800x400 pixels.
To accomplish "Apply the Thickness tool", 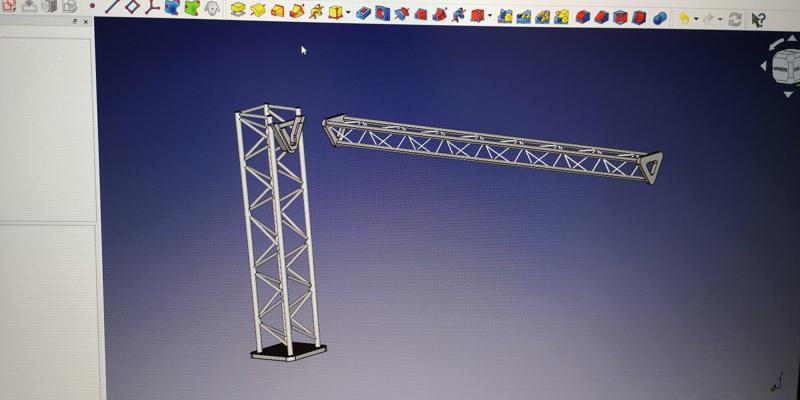I will click(x=639, y=18).
